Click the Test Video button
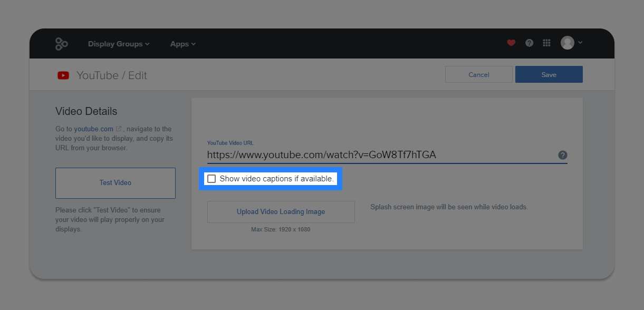The height and width of the screenshot is (310, 644). 116,183
